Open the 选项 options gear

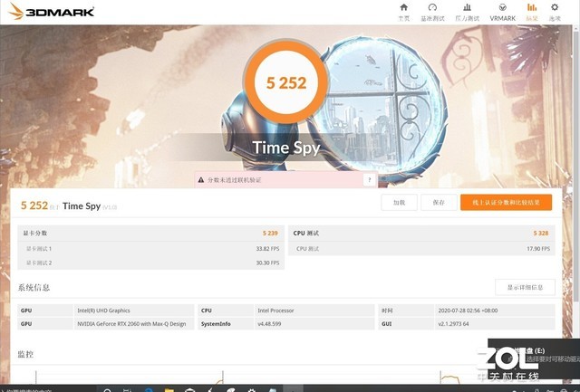(555, 12)
